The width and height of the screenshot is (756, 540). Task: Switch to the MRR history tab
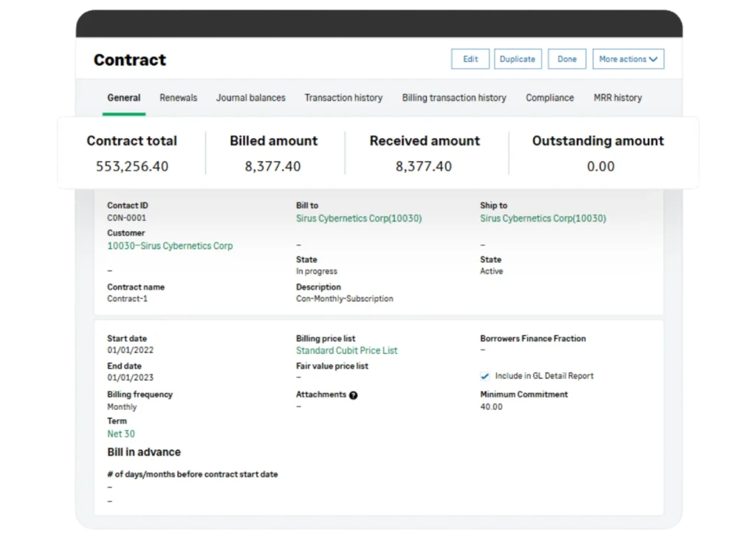pos(618,98)
